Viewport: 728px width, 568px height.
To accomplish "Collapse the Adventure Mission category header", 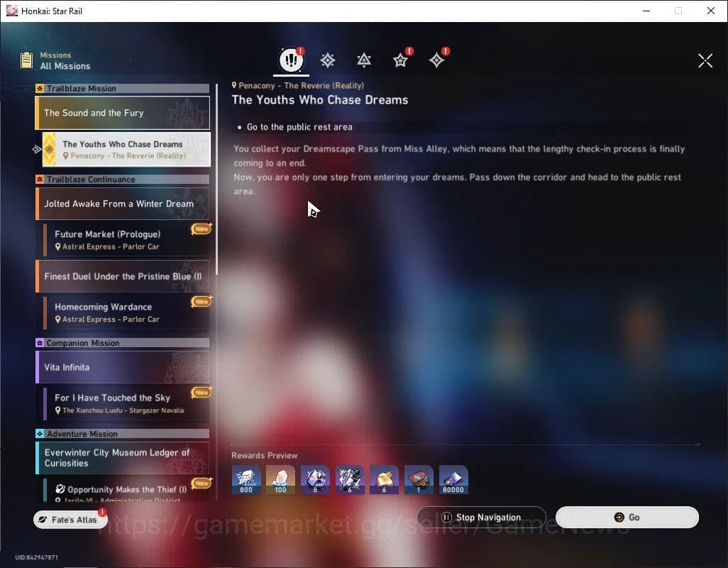I will click(123, 434).
